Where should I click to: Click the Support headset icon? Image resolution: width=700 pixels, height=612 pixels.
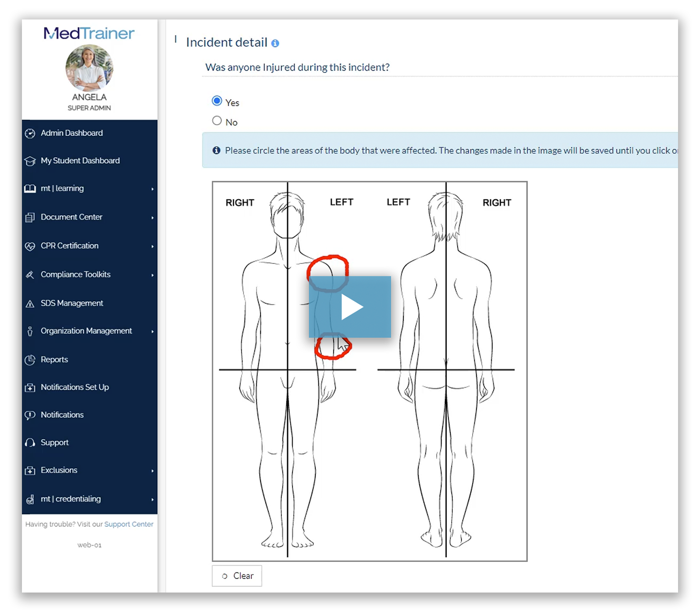pos(30,442)
